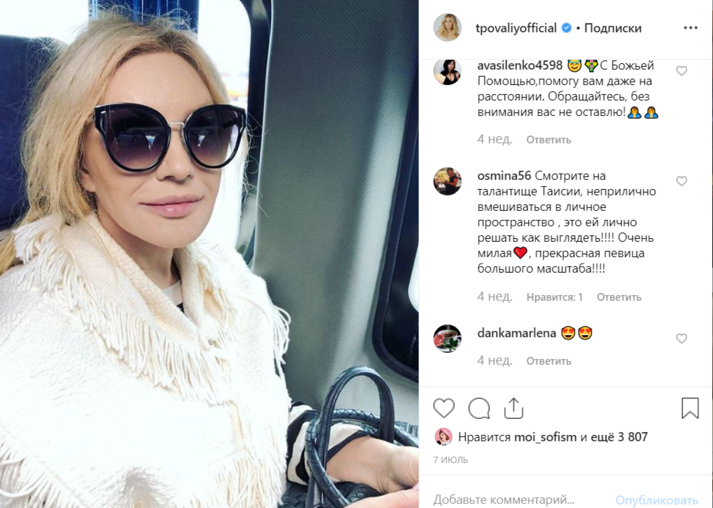Tap the heart next to the dankamarlena comment

[x=681, y=338]
